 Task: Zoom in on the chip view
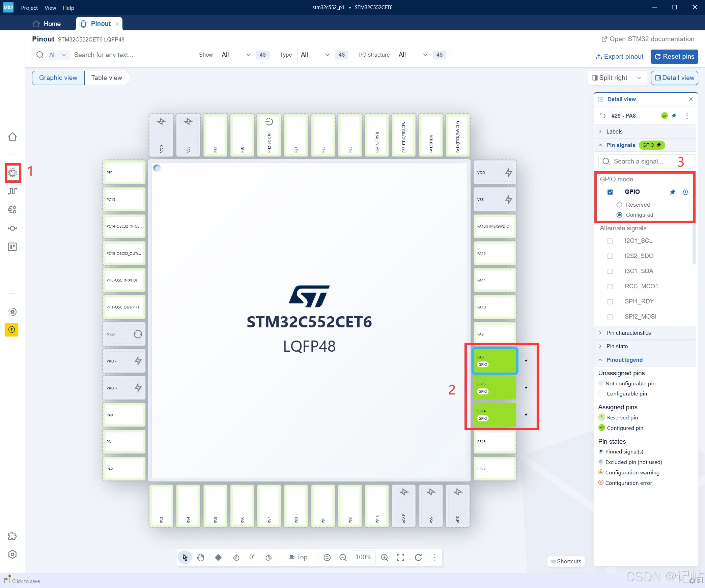pos(385,557)
